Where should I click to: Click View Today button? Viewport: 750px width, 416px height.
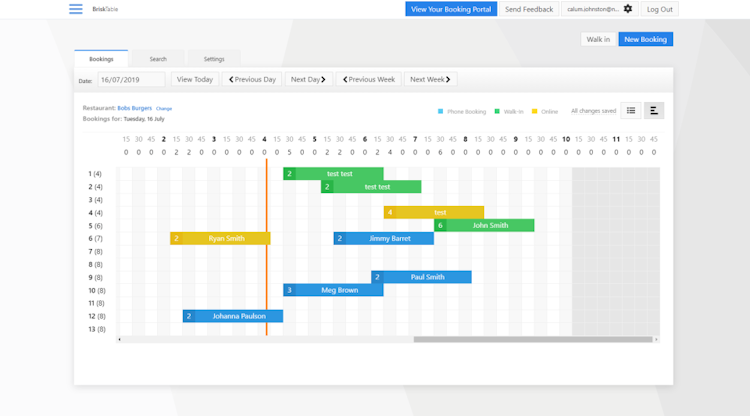tap(195, 79)
